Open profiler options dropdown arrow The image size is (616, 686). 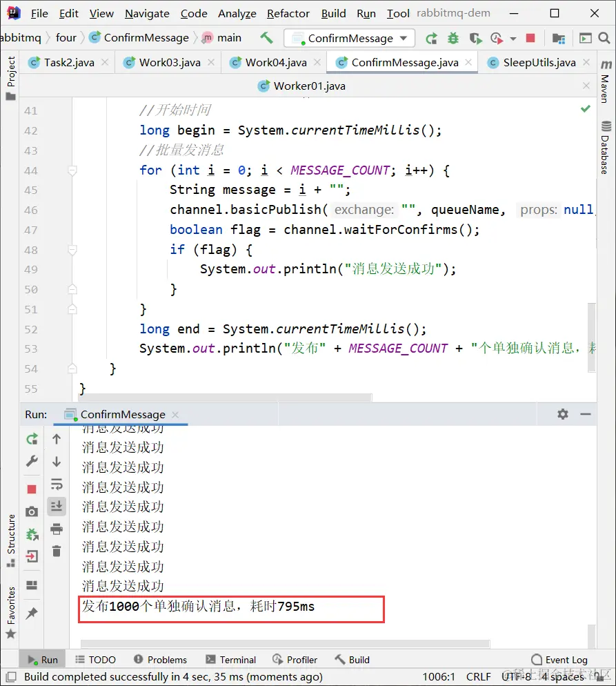513,39
